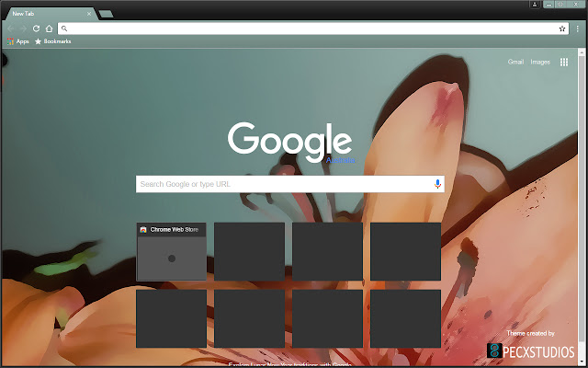This screenshot has height=368, width=588.
Task: Go to the home page icon
Action: click(x=49, y=29)
